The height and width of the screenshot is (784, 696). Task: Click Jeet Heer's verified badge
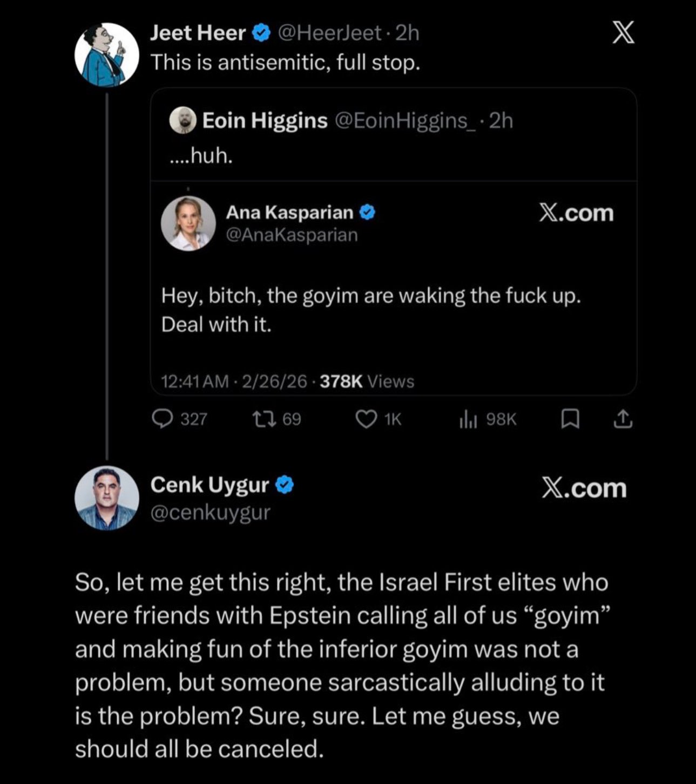pos(262,33)
